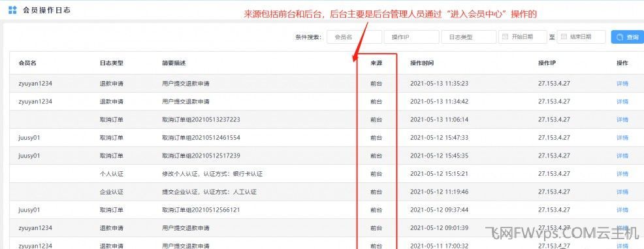Click the 来源 column header
Image resolution: width=644 pixels, height=249 pixels.
coord(376,63)
